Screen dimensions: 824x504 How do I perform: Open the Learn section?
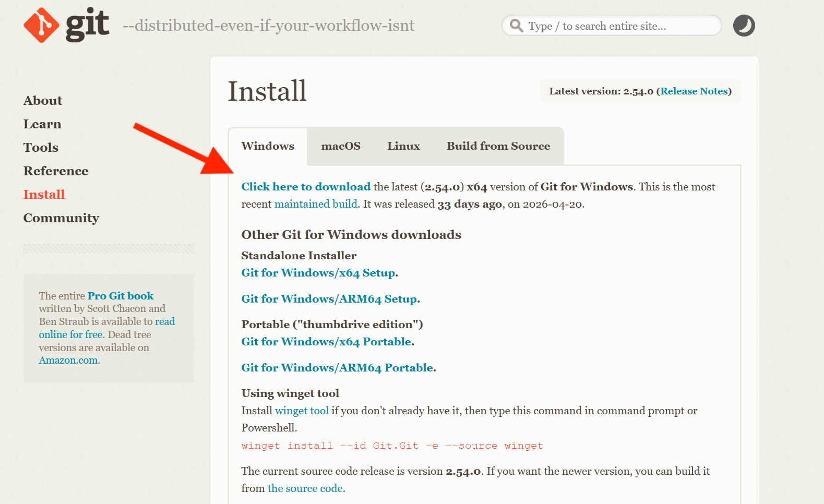pyautogui.click(x=42, y=124)
